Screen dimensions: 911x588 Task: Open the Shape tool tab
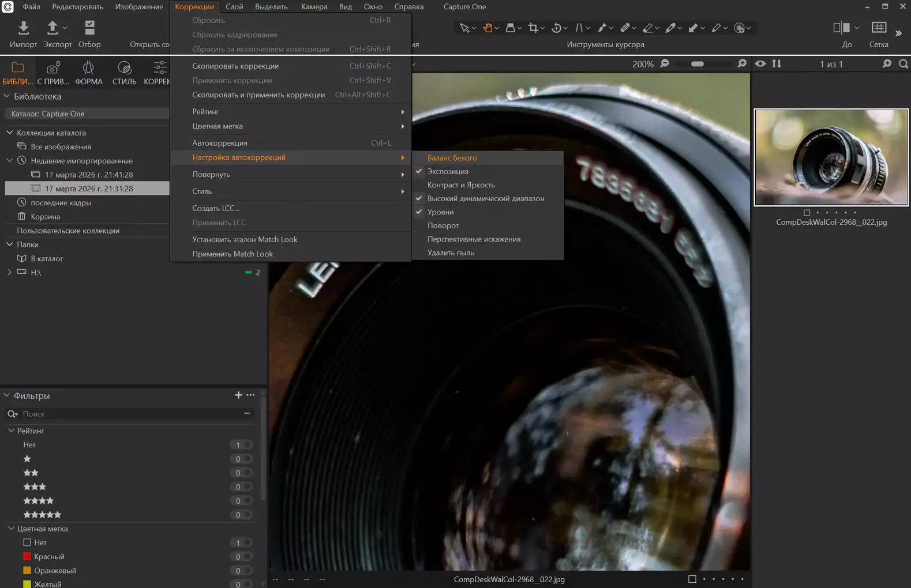point(88,73)
